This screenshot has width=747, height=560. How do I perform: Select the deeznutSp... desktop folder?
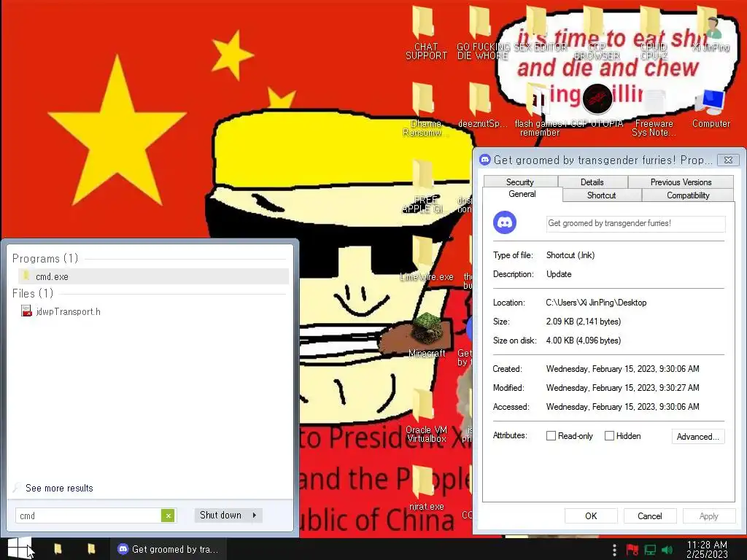(482, 106)
